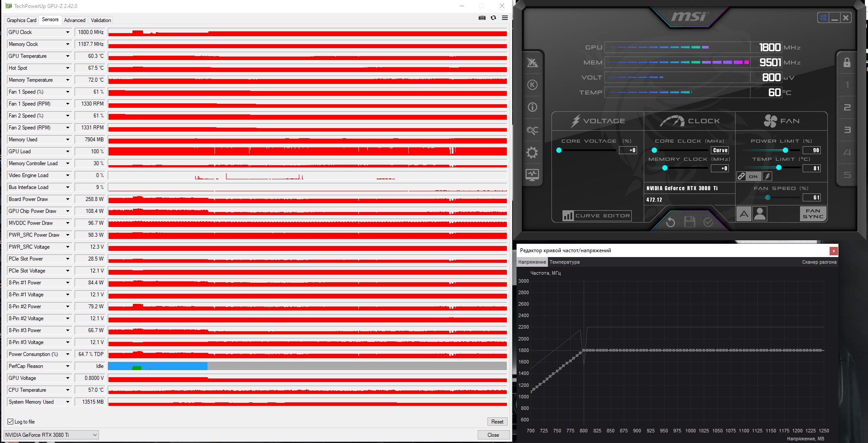The image size is (868, 443).
Task: Click the Curve core clock value
Action: click(720, 150)
